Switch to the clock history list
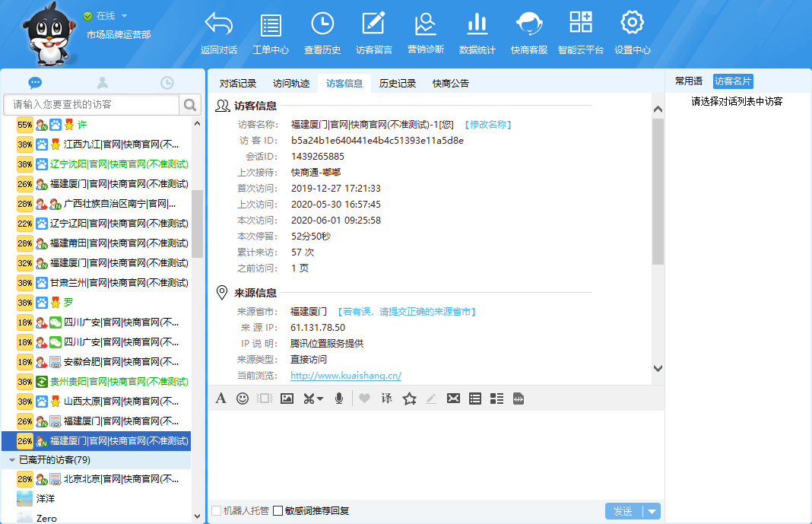This screenshot has height=524, width=812. click(x=167, y=82)
